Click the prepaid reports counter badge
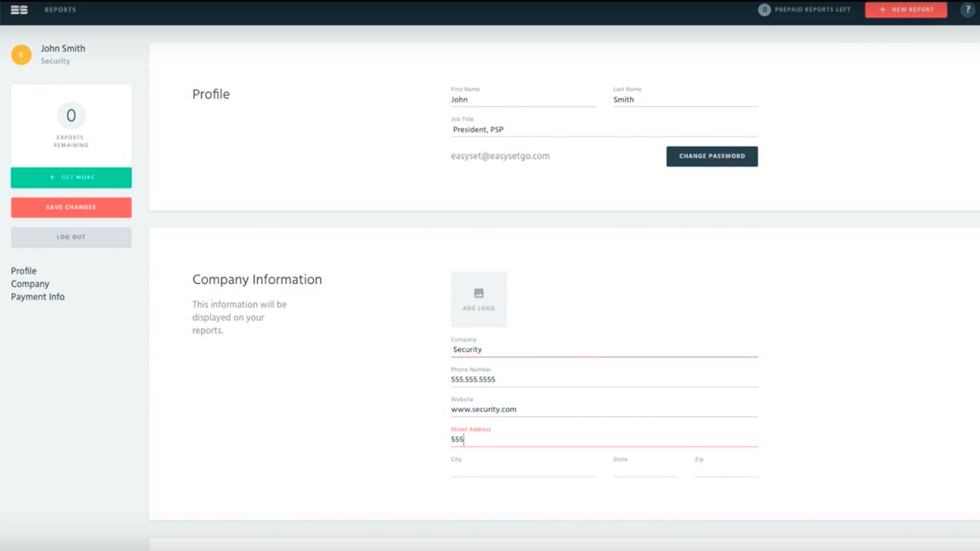Image resolution: width=980 pixels, height=551 pixels. [x=764, y=10]
